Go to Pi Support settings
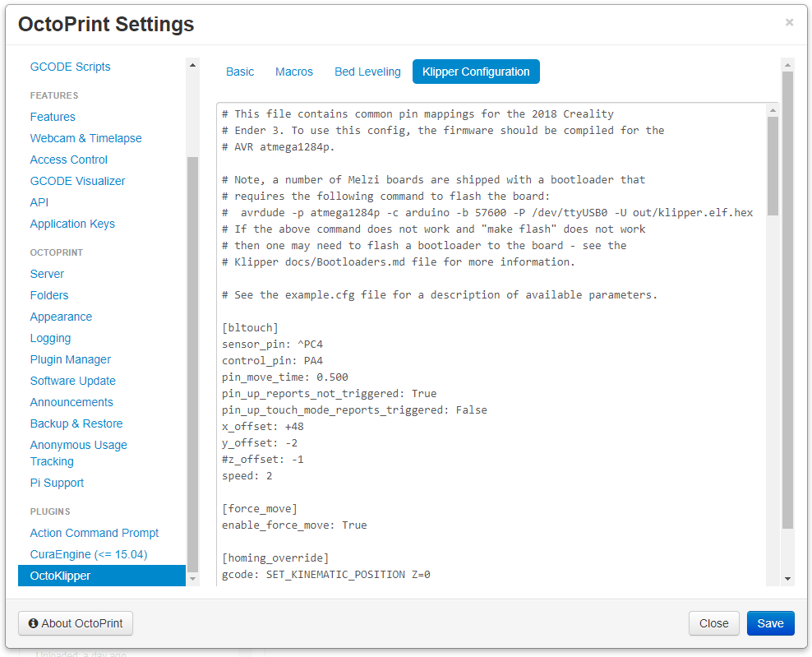The width and height of the screenshot is (812, 657). 57,483
